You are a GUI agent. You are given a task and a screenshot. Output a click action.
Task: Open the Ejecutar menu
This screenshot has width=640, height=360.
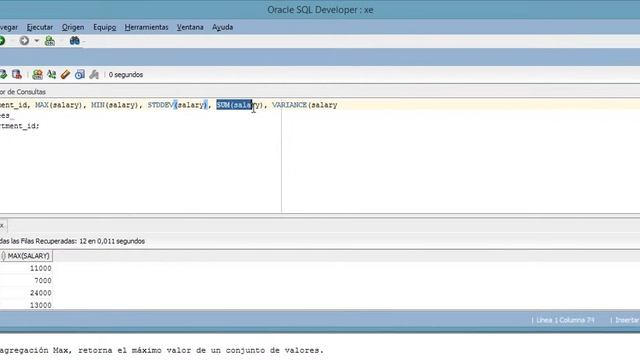tap(40, 27)
